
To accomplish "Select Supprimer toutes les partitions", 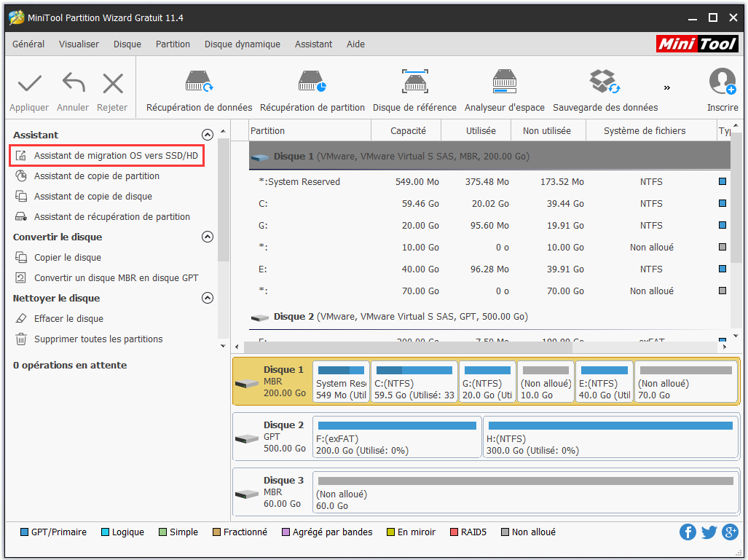I will click(x=89, y=339).
